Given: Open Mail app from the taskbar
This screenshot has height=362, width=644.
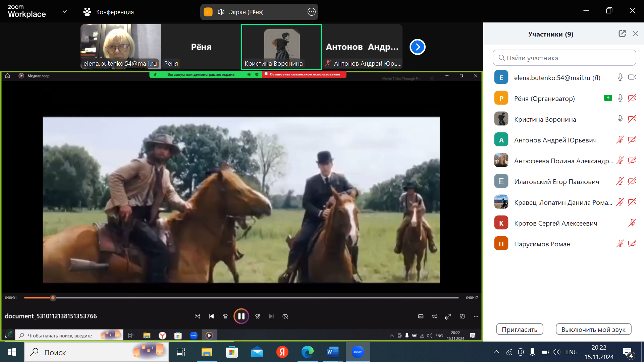Looking at the screenshot, I should pyautogui.click(x=257, y=352).
